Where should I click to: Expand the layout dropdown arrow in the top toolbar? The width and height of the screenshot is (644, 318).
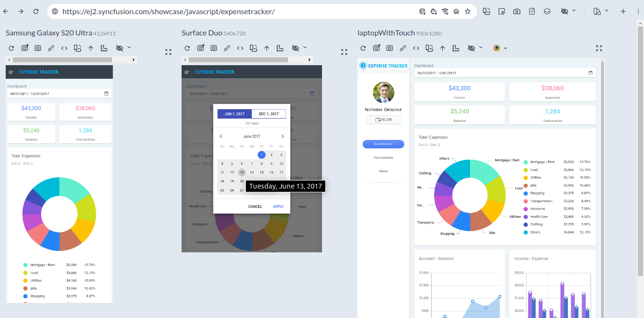(x=607, y=11)
